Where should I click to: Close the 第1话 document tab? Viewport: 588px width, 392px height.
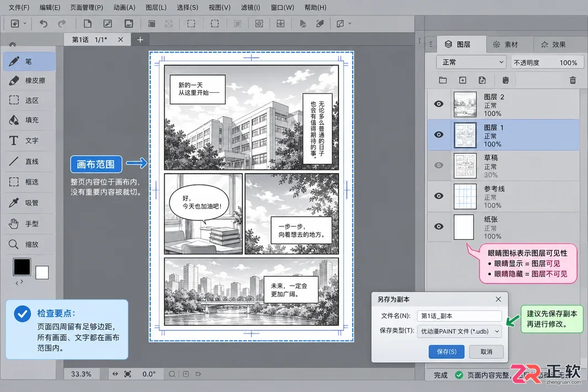coord(120,39)
